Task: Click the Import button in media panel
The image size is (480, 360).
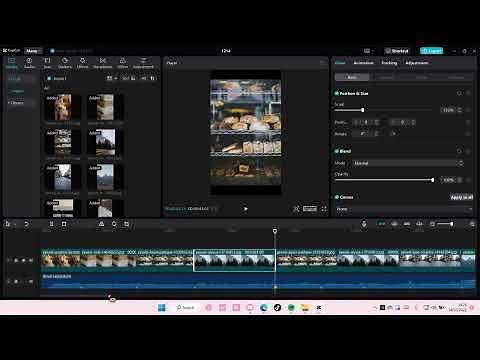Action: click(56, 78)
